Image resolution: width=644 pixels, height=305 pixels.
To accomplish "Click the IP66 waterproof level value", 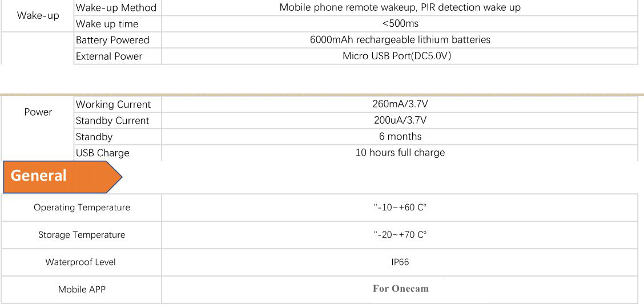I will (400, 262).
